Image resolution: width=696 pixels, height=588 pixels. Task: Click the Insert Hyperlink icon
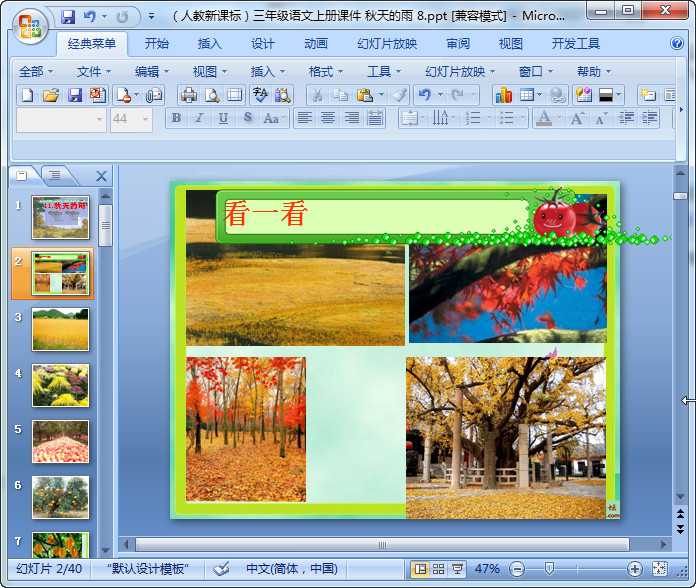[x=557, y=95]
